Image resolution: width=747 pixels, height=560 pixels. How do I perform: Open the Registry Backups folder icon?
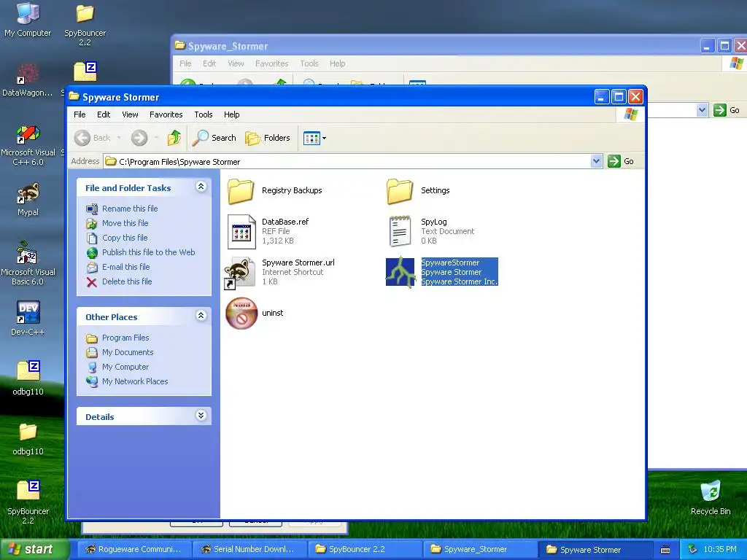[241, 190]
